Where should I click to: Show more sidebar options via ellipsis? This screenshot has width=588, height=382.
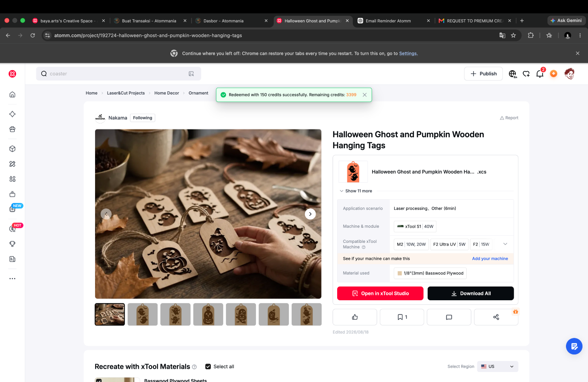click(x=12, y=278)
